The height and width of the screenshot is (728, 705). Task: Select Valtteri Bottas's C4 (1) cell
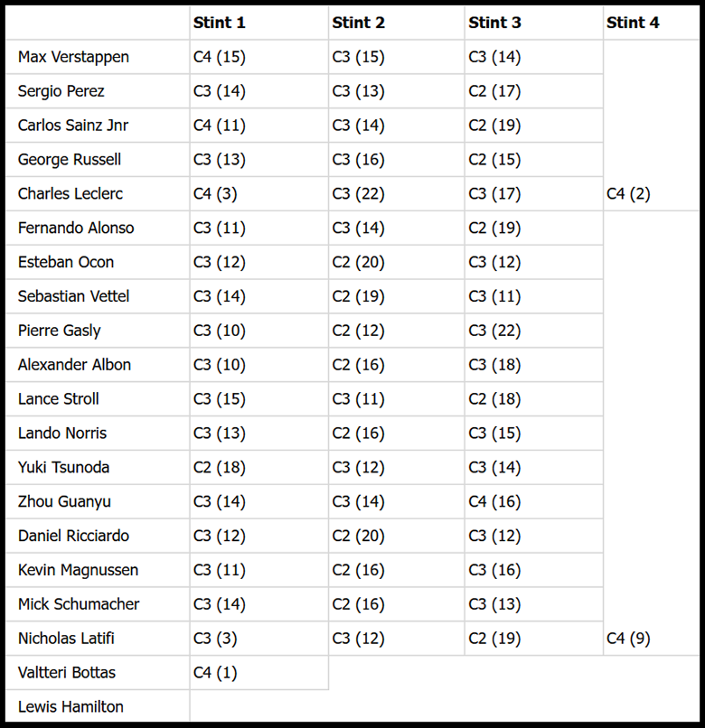click(258, 673)
